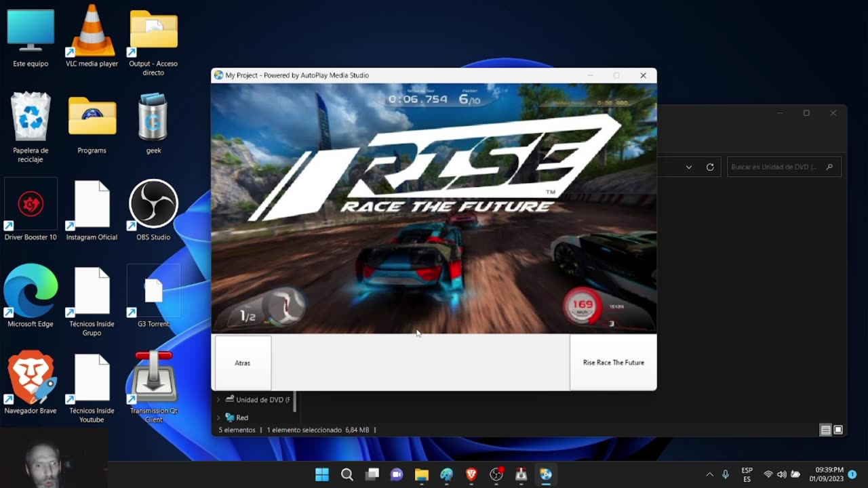Viewport: 868px width, 488px height.
Task: Launch Microsoft Edge desktop shortcut
Action: click(31, 296)
